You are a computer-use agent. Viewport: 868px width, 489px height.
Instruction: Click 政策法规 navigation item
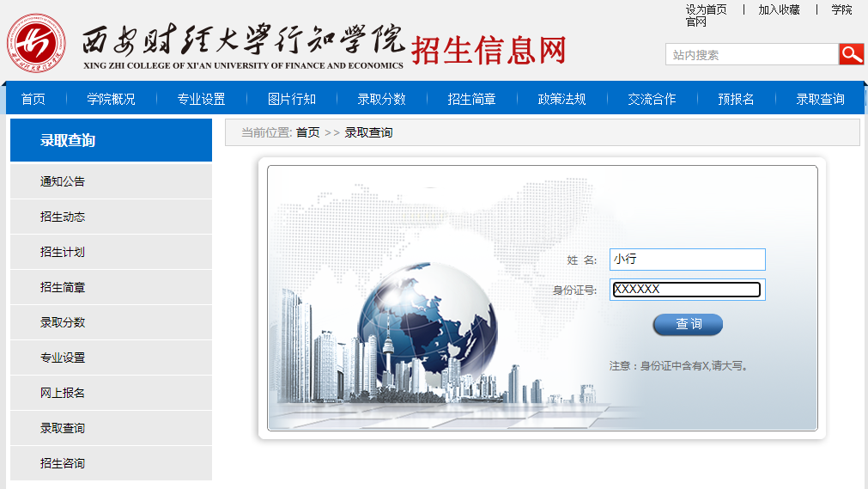point(561,99)
